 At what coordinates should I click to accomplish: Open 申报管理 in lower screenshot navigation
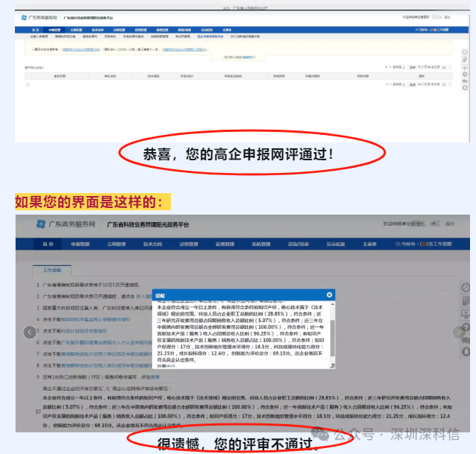[x=80, y=244]
